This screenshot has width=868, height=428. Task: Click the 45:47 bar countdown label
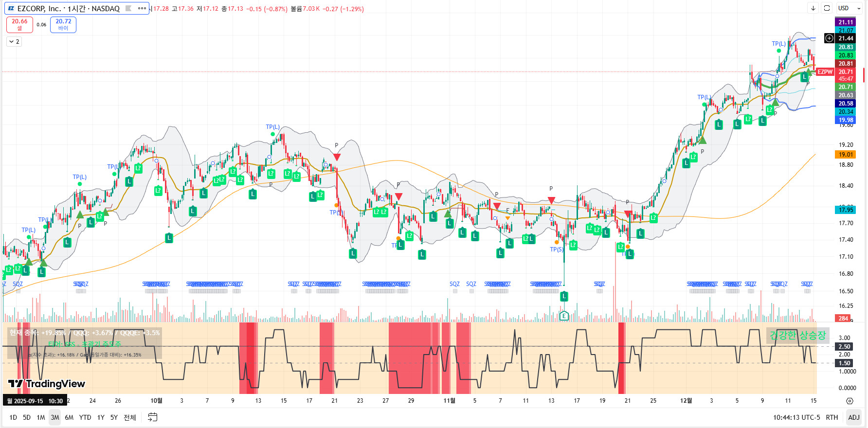(846, 79)
